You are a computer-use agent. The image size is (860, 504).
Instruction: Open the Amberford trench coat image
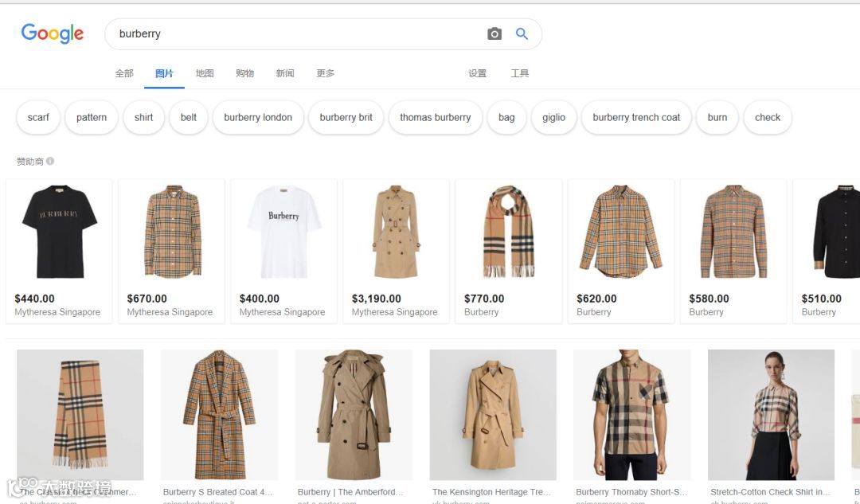[354, 415]
